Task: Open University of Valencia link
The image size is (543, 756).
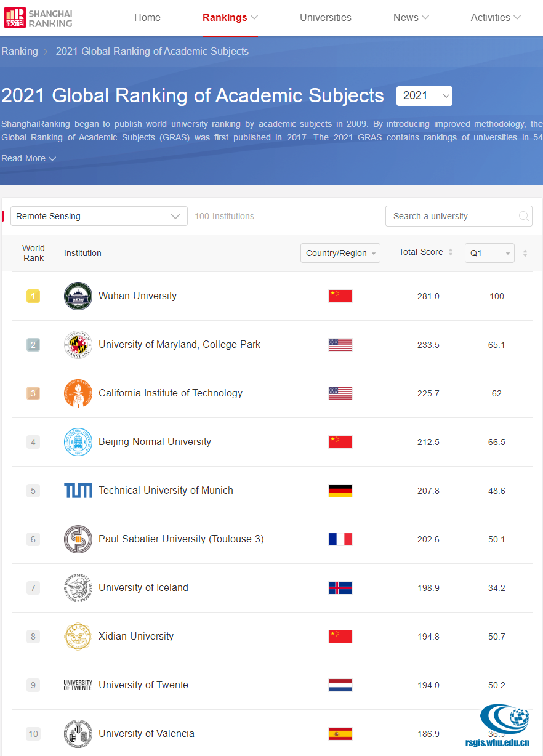Action: pyautogui.click(x=147, y=734)
